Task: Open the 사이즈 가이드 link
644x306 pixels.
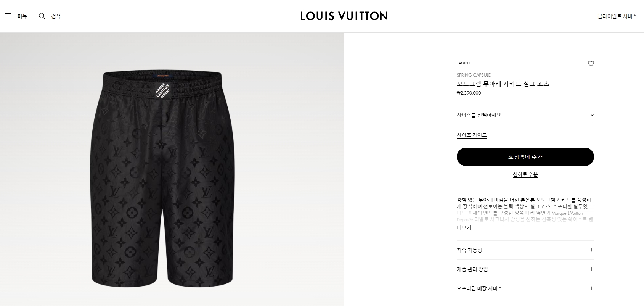Action: (472, 135)
